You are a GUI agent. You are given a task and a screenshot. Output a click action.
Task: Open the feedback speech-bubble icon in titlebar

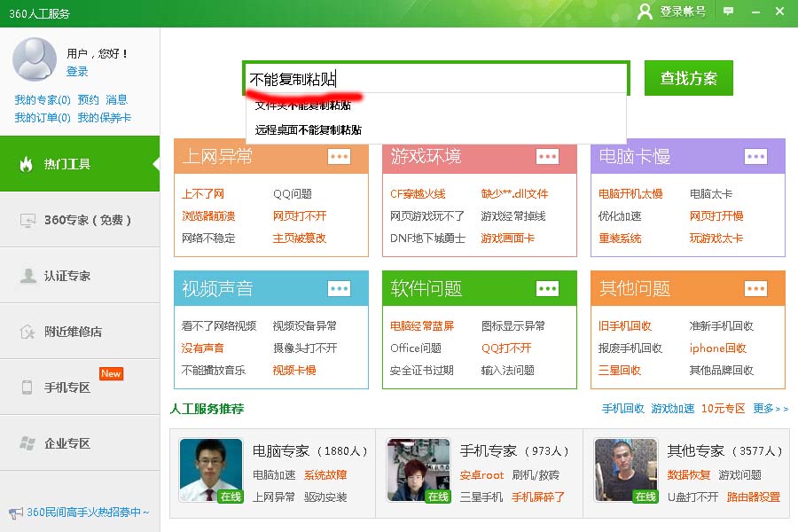727,12
